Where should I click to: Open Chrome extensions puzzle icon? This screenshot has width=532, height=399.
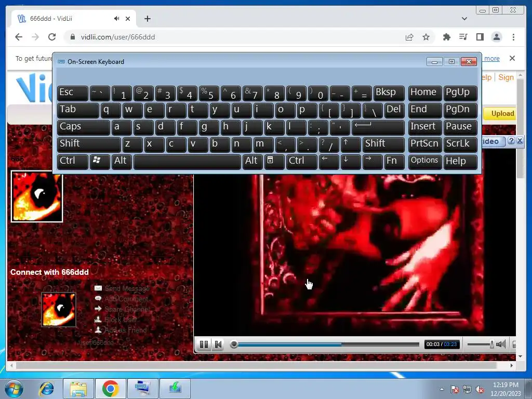[446, 37]
